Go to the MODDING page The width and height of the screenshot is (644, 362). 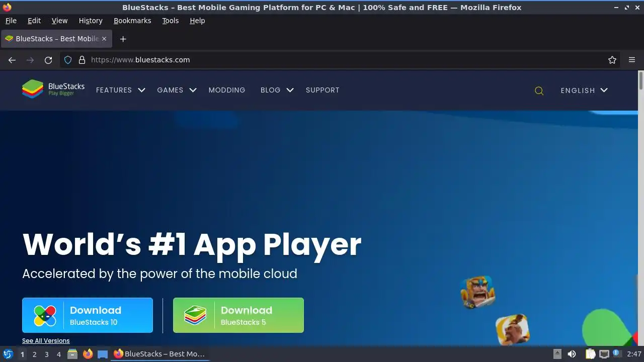click(227, 90)
